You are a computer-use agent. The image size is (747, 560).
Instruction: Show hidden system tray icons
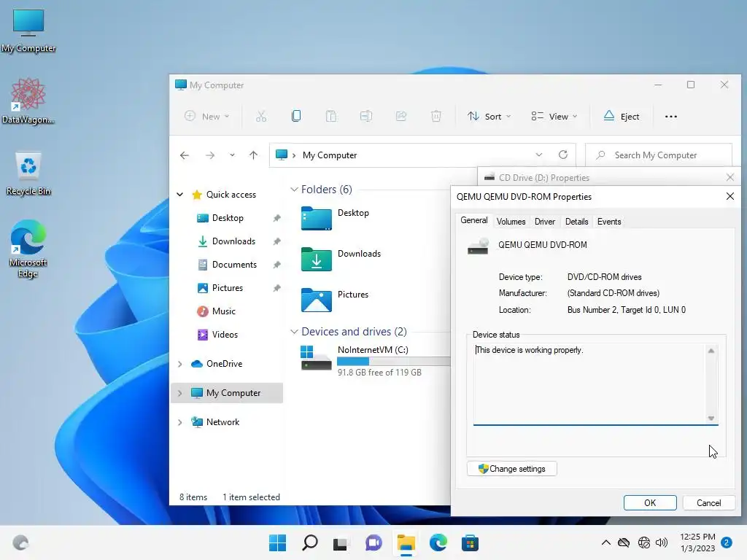point(606,542)
